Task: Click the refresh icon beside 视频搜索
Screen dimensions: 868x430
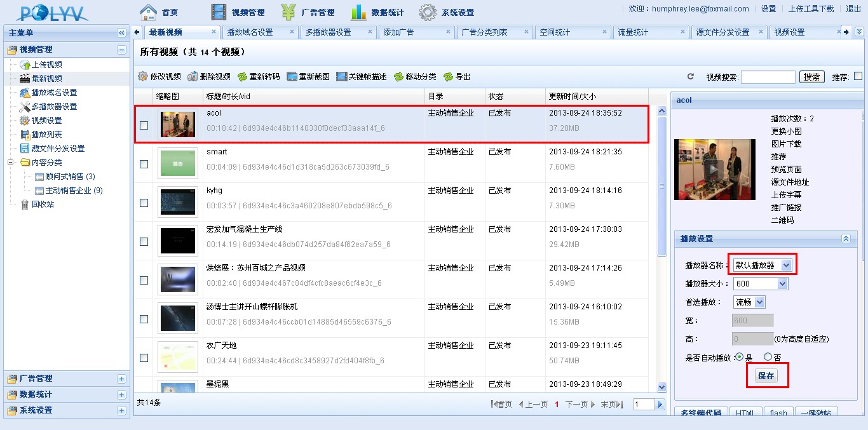Action: [x=691, y=77]
